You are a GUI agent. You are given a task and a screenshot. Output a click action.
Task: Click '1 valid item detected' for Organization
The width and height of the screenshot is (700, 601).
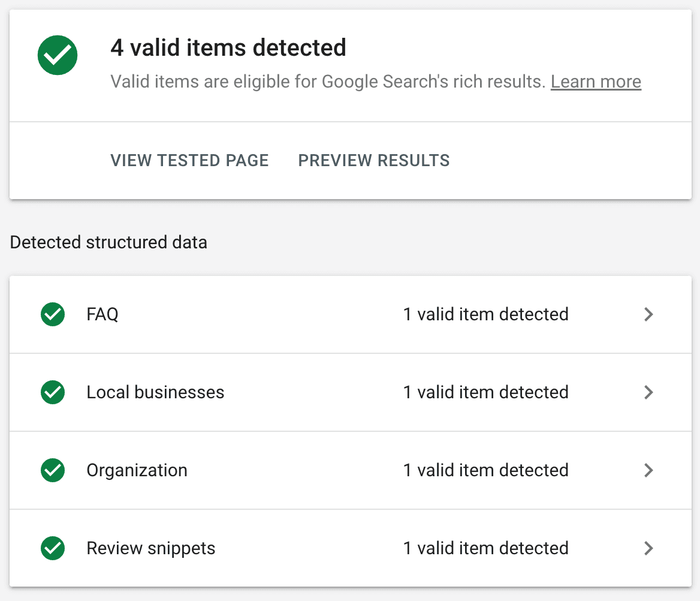[485, 470]
